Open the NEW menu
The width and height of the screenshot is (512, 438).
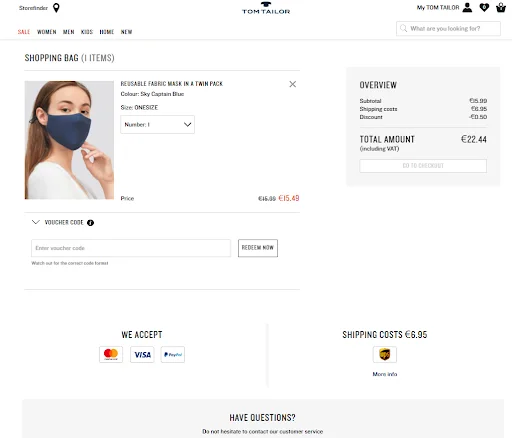coord(126,32)
